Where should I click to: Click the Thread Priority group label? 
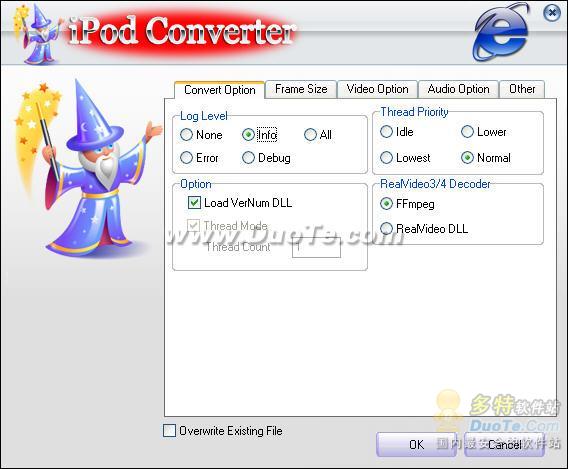coord(414,112)
